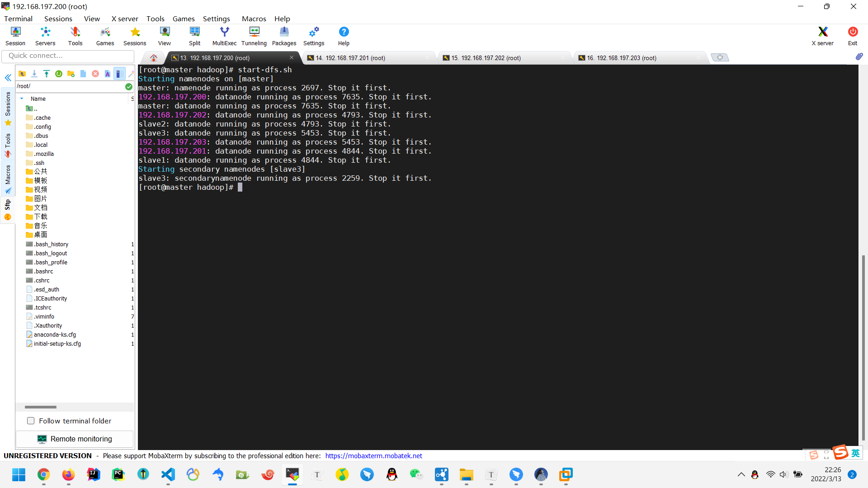Open Windows Start menu
868x488 pixels.
19,474
